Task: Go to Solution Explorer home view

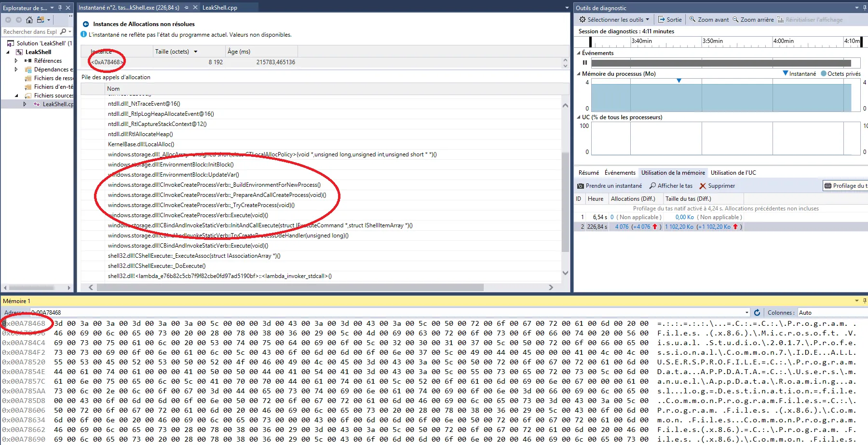Action: click(x=29, y=20)
